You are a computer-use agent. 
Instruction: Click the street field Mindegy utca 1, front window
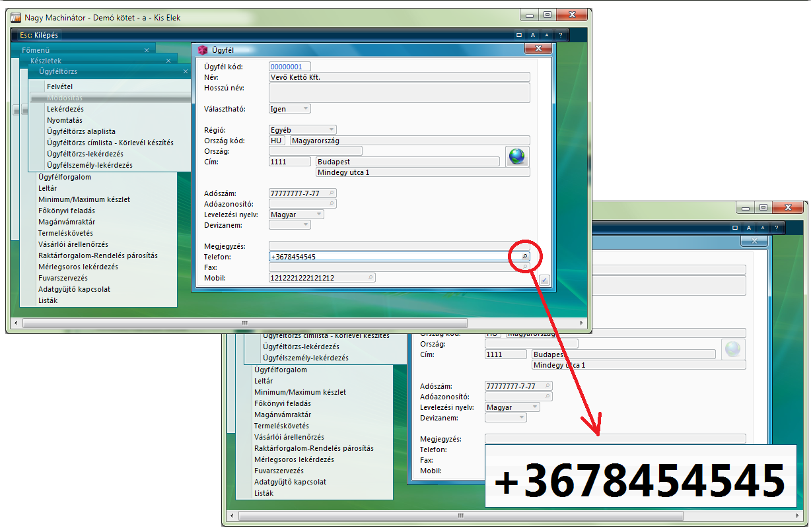[x=423, y=172]
